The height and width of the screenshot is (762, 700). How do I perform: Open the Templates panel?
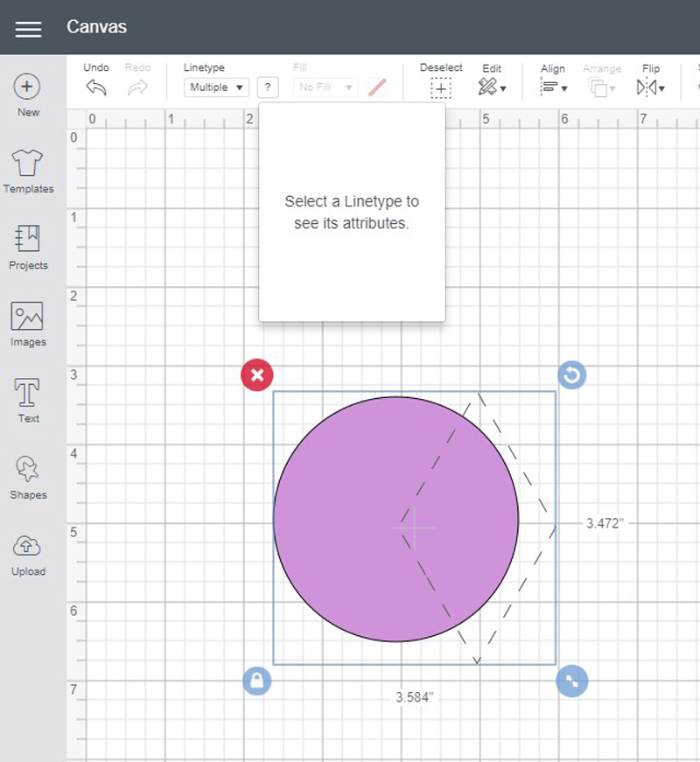28,171
